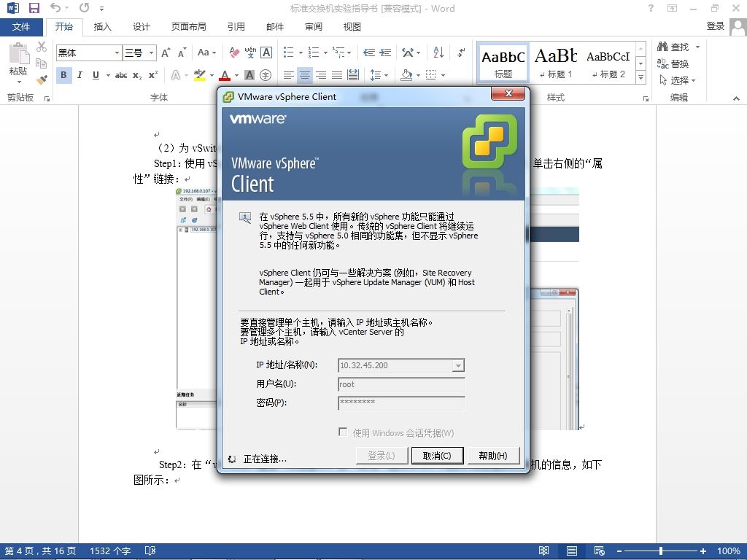Screen dimensions: 747x560
Task: Open borders dropdown arrow
Action: [x=443, y=75]
